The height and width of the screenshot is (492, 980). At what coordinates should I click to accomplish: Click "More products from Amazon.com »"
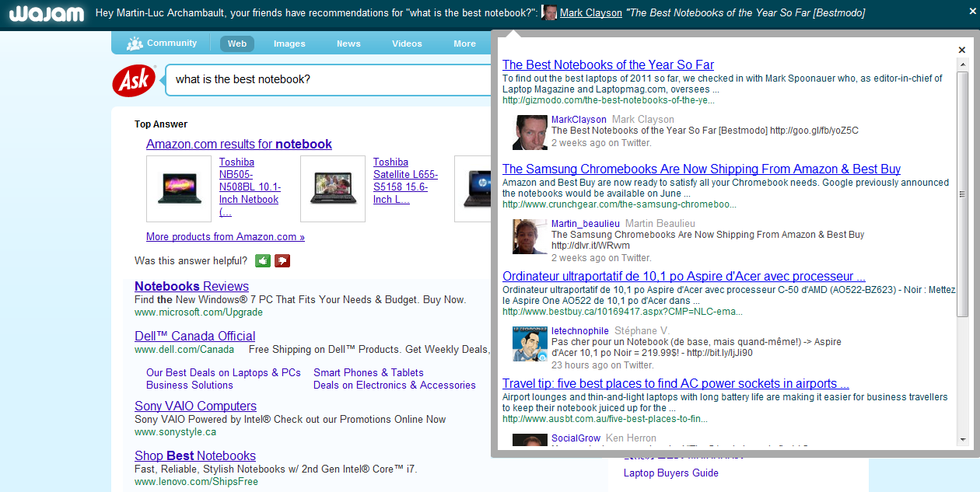226,237
